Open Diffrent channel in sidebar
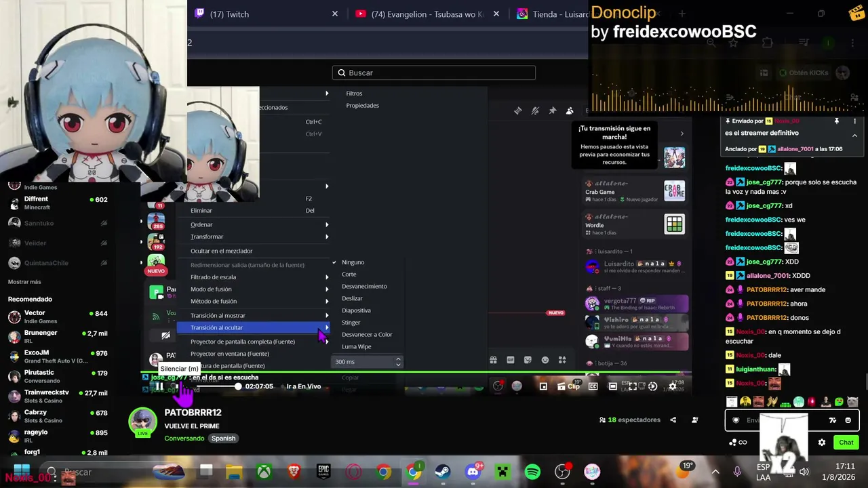 58,203
